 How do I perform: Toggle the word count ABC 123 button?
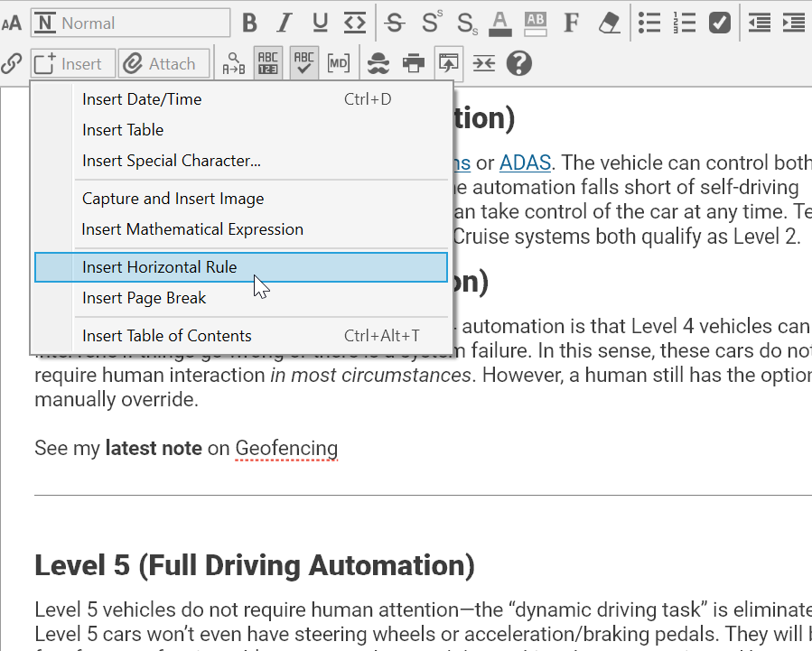click(x=268, y=63)
